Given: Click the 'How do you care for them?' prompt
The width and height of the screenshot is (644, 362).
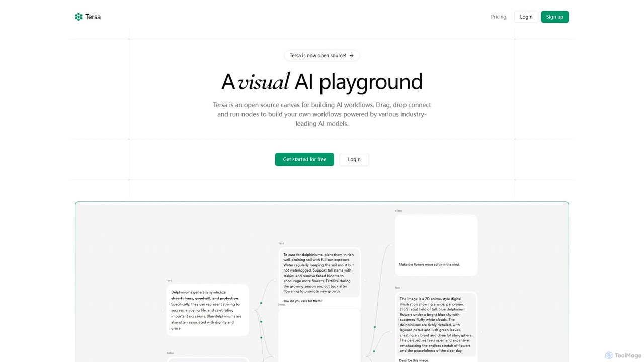Looking at the screenshot, I should [x=302, y=301].
